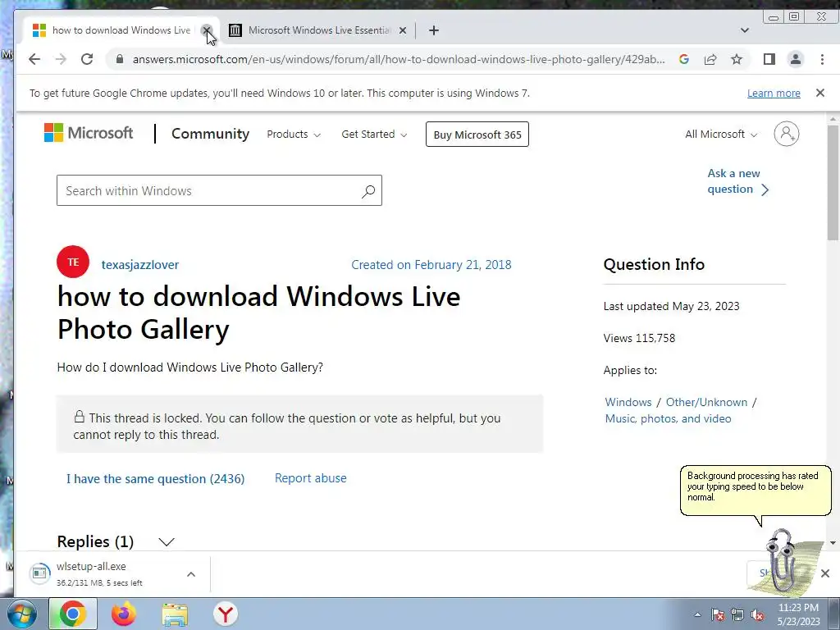Click the Action Center flag tray icon
This screenshot has width=840, height=630.
[x=718, y=615]
